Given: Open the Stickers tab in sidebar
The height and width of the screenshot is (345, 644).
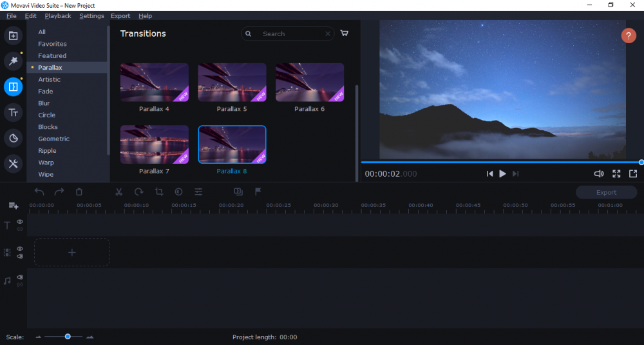Looking at the screenshot, I should click(x=13, y=138).
